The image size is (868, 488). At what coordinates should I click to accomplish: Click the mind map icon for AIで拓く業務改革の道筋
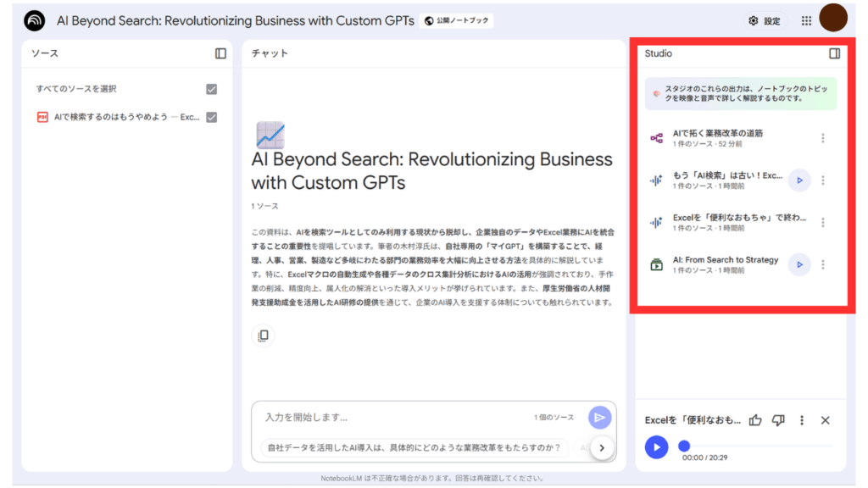click(x=657, y=138)
